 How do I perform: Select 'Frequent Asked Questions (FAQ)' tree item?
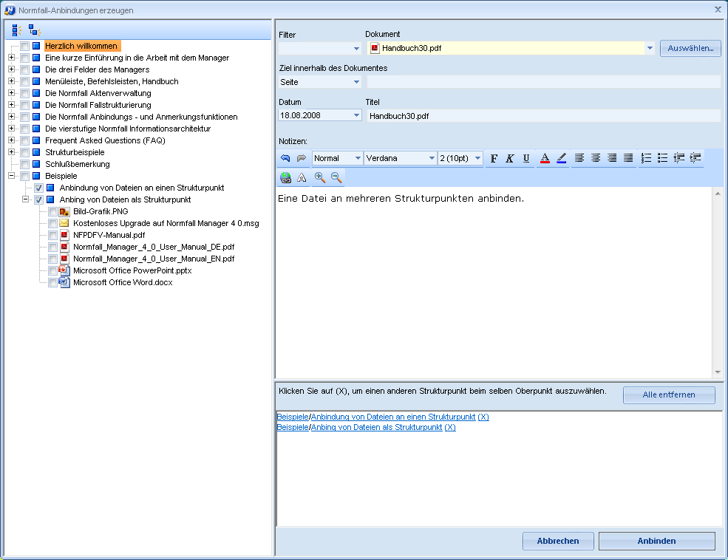tap(105, 140)
